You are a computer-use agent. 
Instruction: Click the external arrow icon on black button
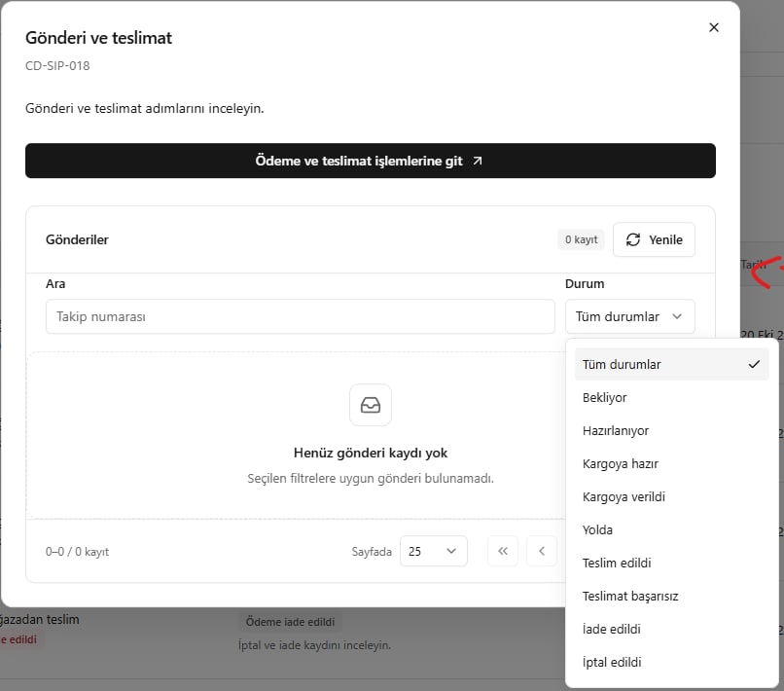point(478,161)
